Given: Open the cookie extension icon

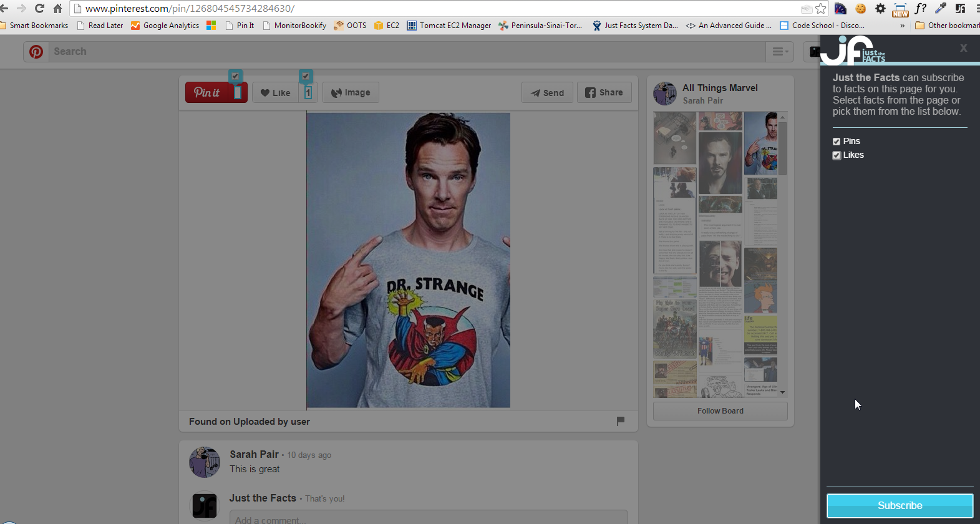Looking at the screenshot, I should tap(861, 9).
